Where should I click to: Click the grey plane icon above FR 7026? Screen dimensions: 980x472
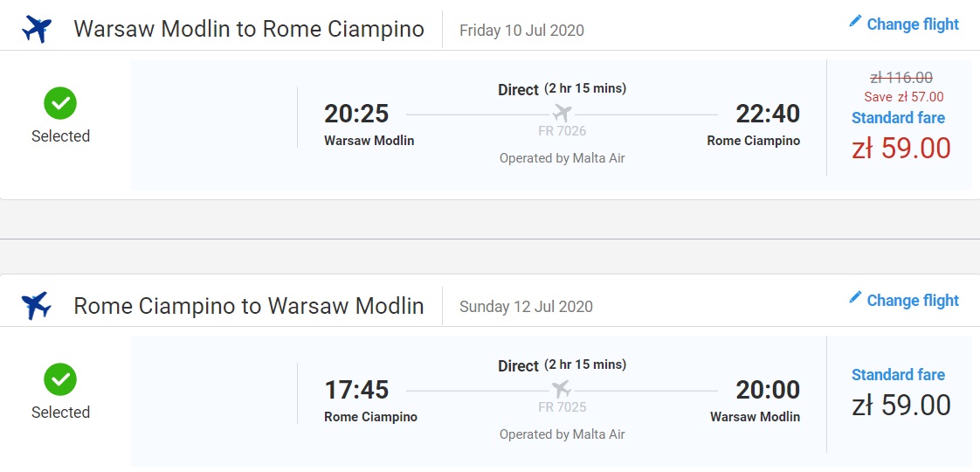coord(562,114)
